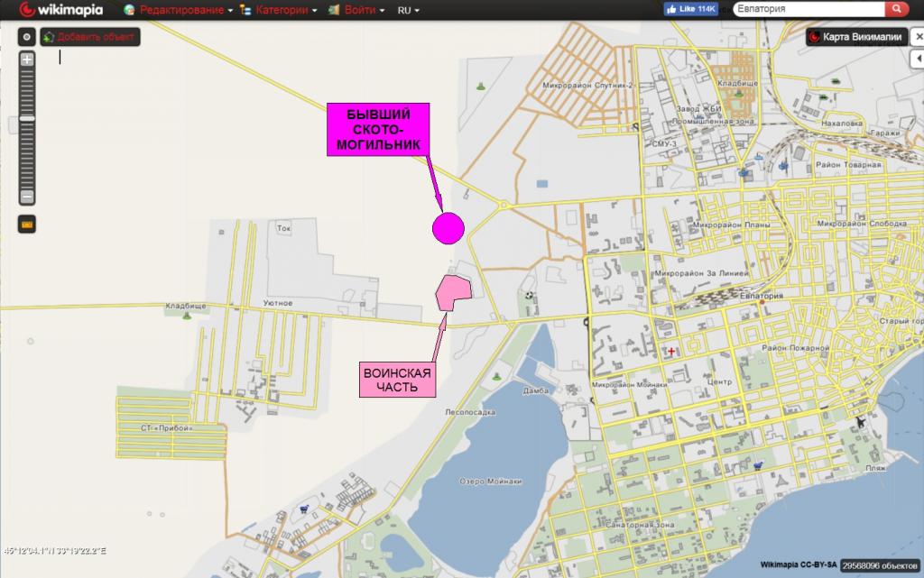Click the Wikimapia CC-BY-SA attribution link
This screenshot has width=924, height=578.
[x=798, y=564]
